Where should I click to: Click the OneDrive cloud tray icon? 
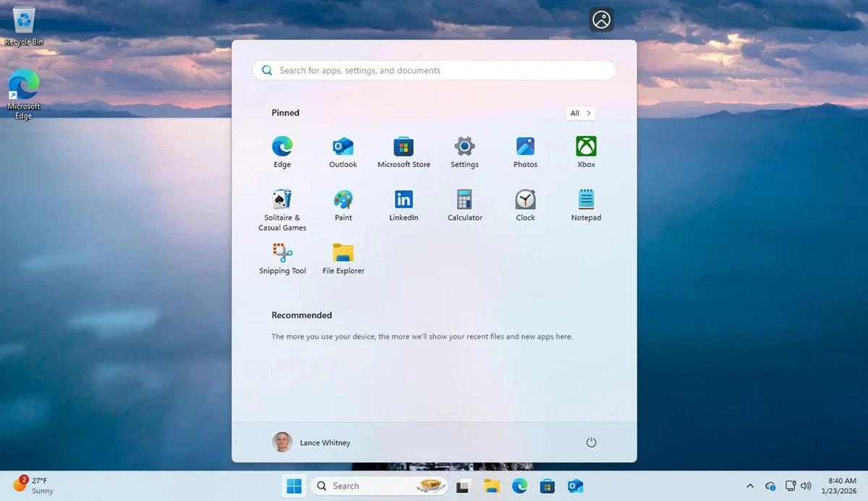(x=770, y=486)
